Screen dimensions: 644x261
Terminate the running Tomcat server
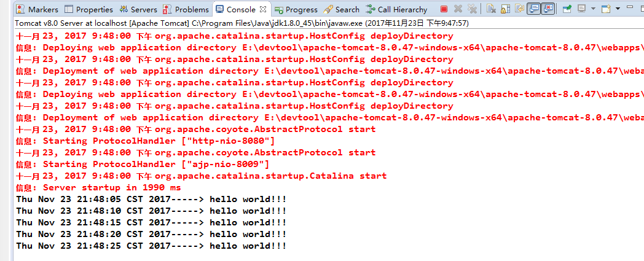click(444, 9)
